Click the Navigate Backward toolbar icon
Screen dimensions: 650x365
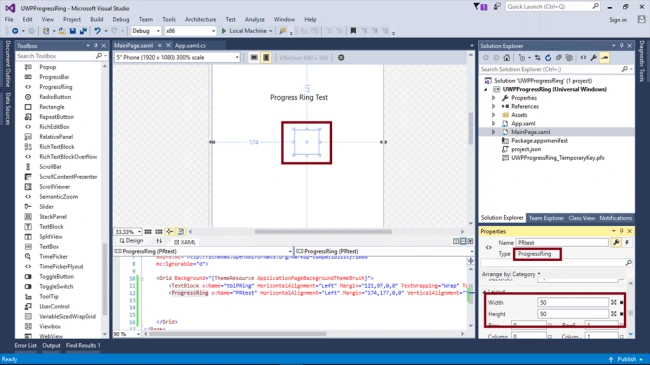15,31
